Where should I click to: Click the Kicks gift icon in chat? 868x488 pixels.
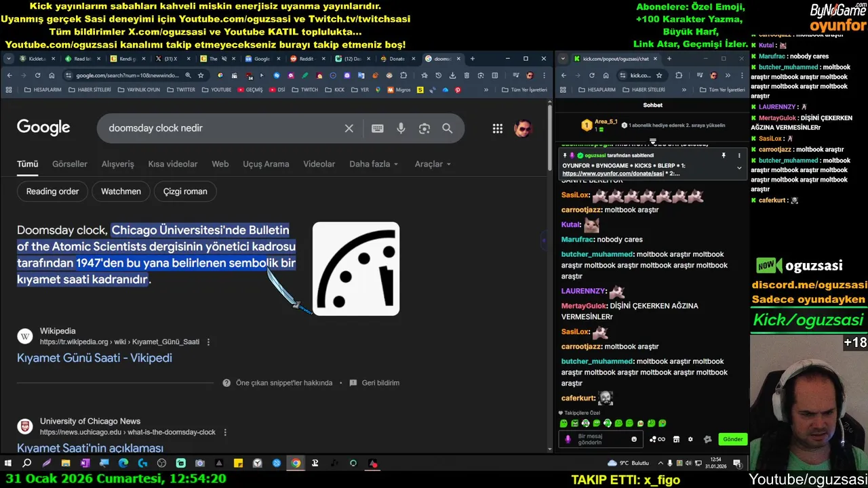(x=707, y=439)
